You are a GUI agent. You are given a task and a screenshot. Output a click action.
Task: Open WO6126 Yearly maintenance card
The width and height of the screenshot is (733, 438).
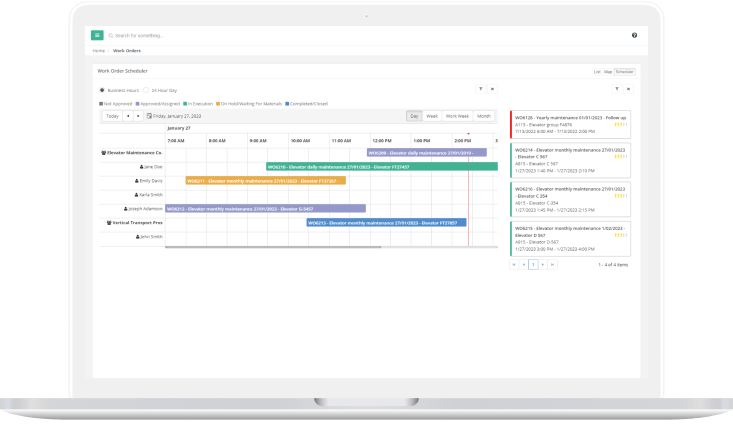point(570,124)
